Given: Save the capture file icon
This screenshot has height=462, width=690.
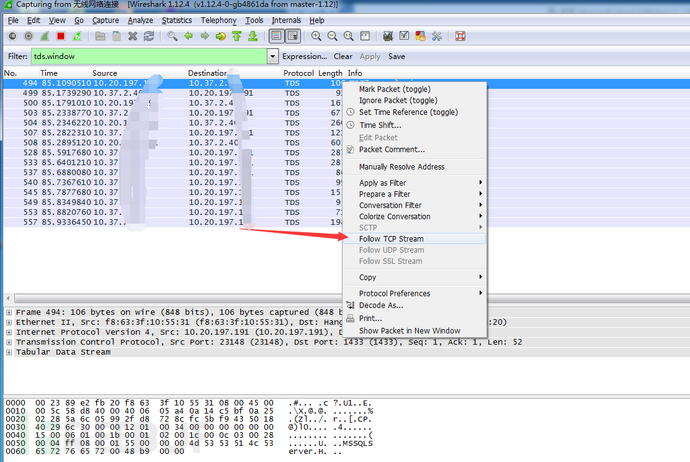Looking at the screenshot, I should click(x=117, y=36).
